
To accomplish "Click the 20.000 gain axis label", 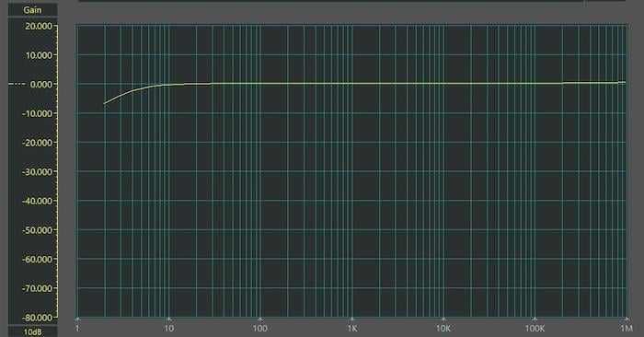I will click(39, 27).
